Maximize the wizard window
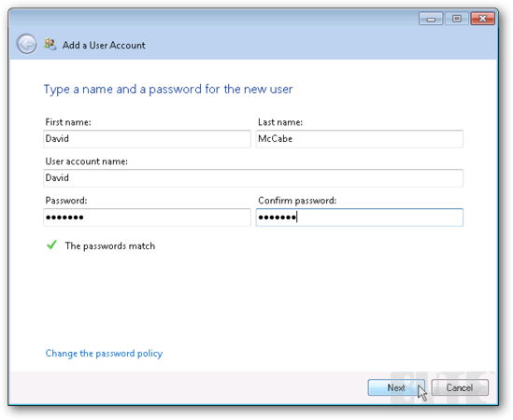Viewport: 513px width, 420px height. [x=457, y=19]
